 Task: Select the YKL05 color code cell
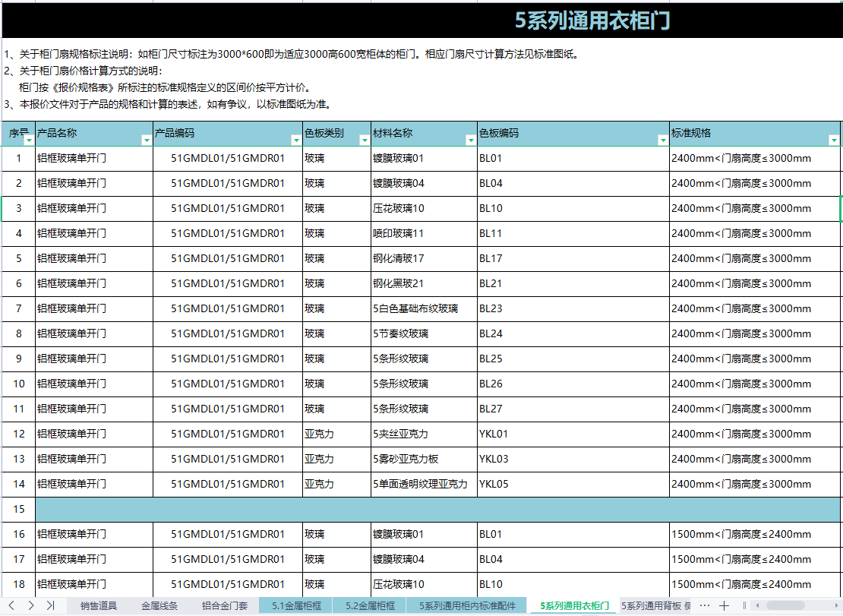(573, 484)
